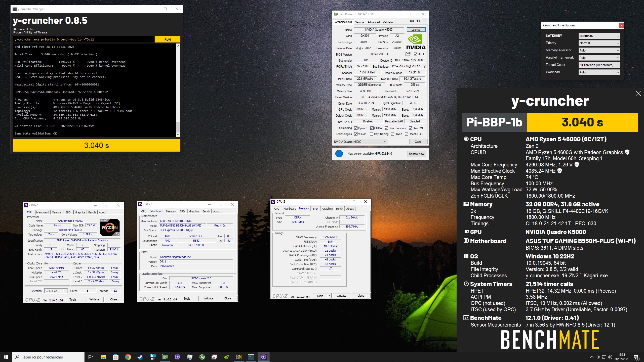Click the blue bar-chart taskbar icon beside Steam
Screen dimensions: 644x362
pyautogui.click(x=152, y=357)
